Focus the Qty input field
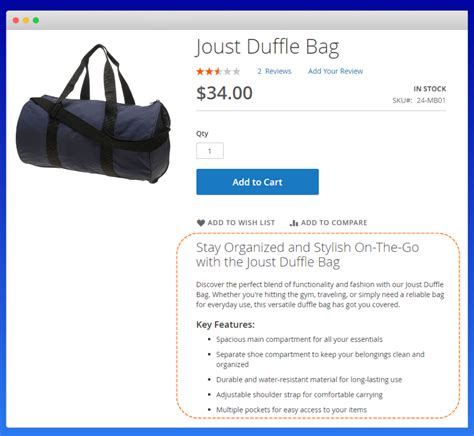Screen dimensions: 474x436 tap(210, 151)
